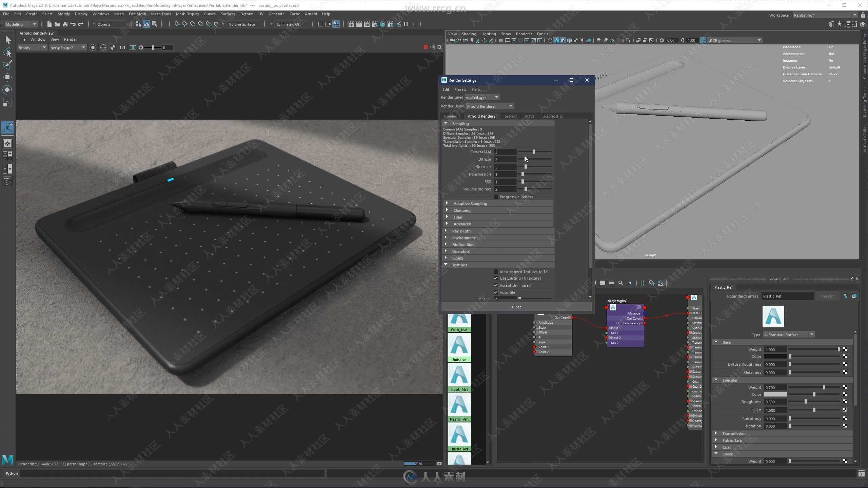Enable Auto-convert Textures to TX

click(496, 272)
